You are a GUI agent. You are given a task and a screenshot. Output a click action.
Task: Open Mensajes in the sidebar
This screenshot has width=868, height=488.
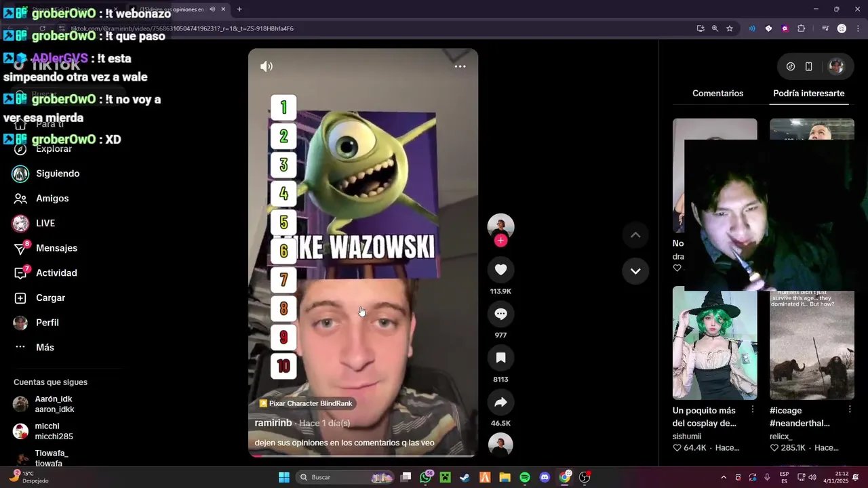coord(45,248)
